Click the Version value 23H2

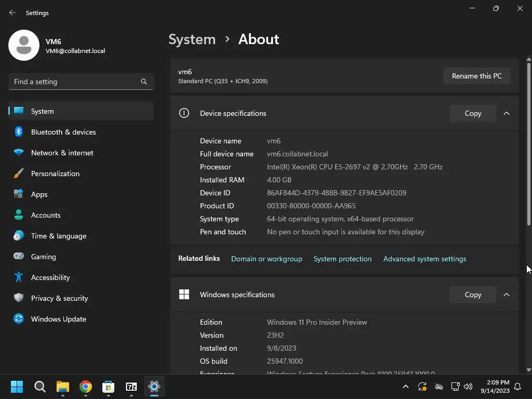(275, 335)
